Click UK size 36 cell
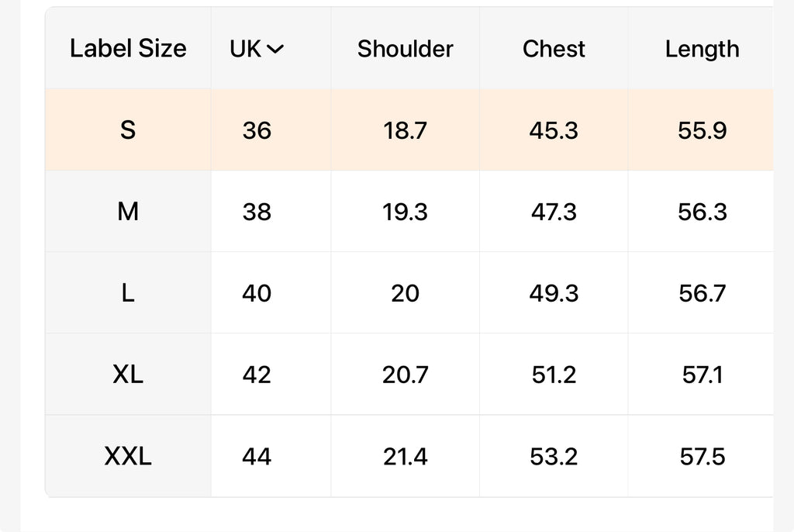The image size is (794, 532). [257, 130]
